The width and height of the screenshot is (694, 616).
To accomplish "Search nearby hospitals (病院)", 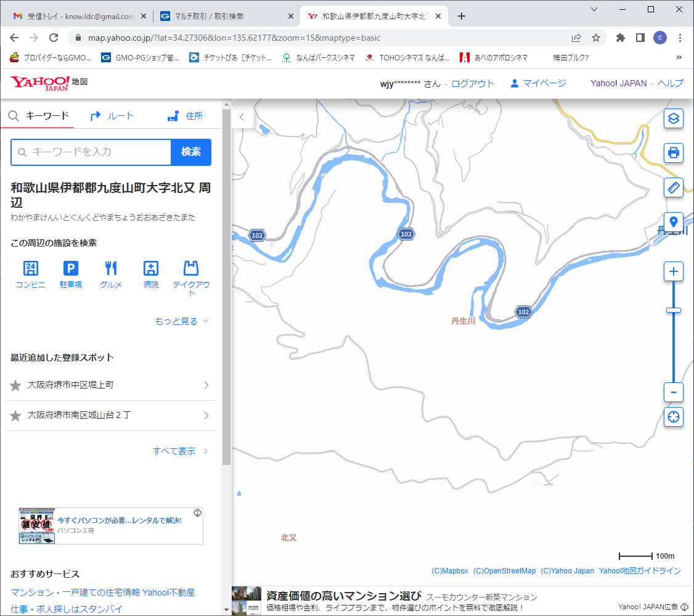I will pos(151,275).
